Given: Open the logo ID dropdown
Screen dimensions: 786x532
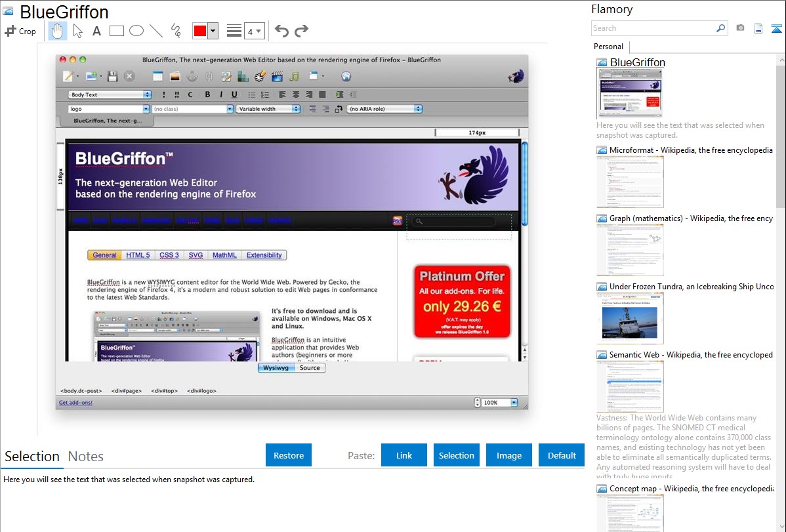Looking at the screenshot, I should pyautogui.click(x=110, y=109).
